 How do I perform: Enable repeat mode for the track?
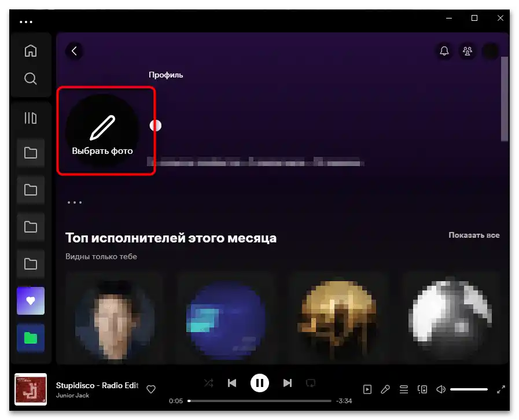pos(311,382)
